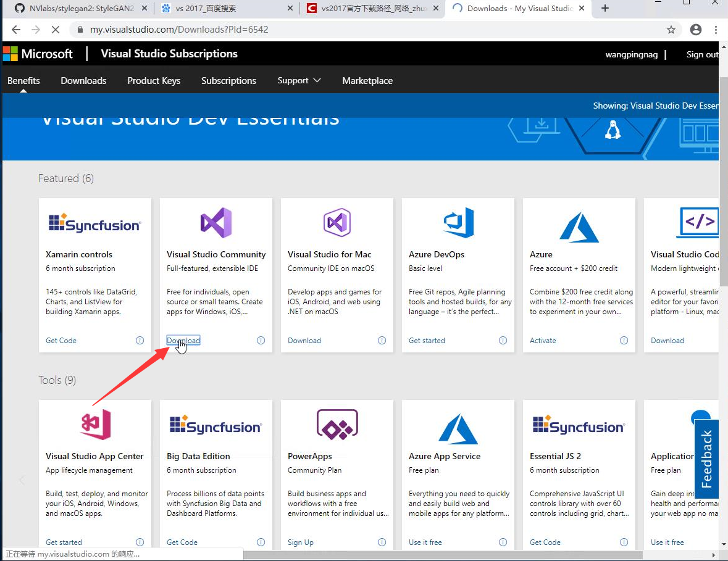This screenshot has width=728, height=561.
Task: Click Get started for Visual Studio App Center
Action: click(64, 542)
